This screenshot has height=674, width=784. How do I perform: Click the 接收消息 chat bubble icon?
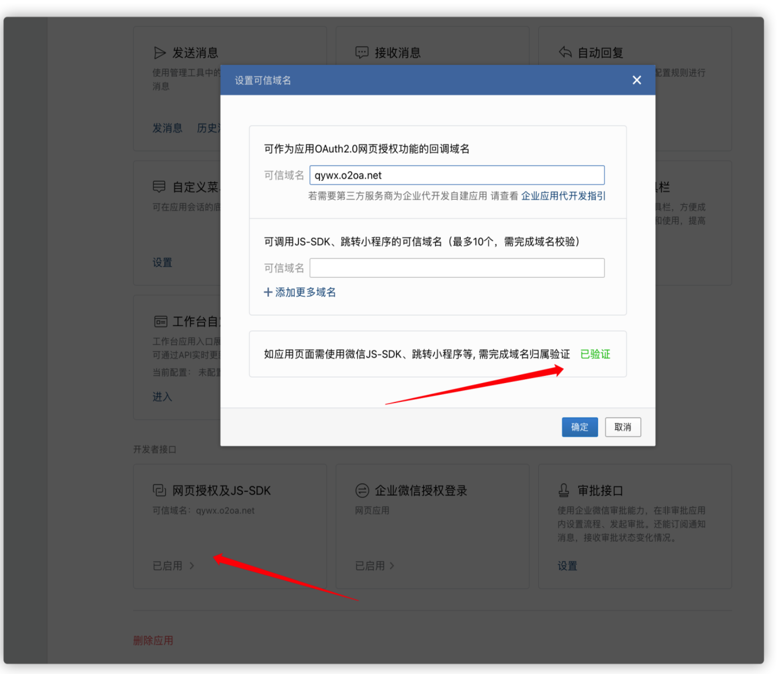(x=361, y=52)
